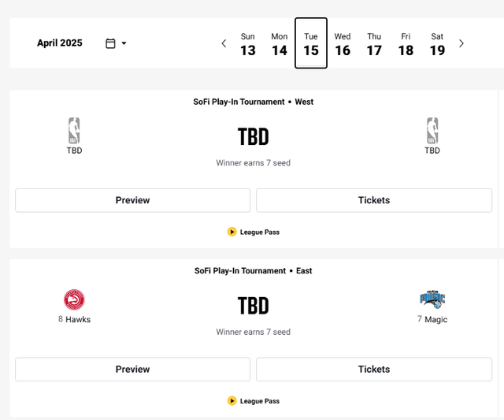
Task: Click the left TBD NBA logo placeholder
Action: coord(74,131)
